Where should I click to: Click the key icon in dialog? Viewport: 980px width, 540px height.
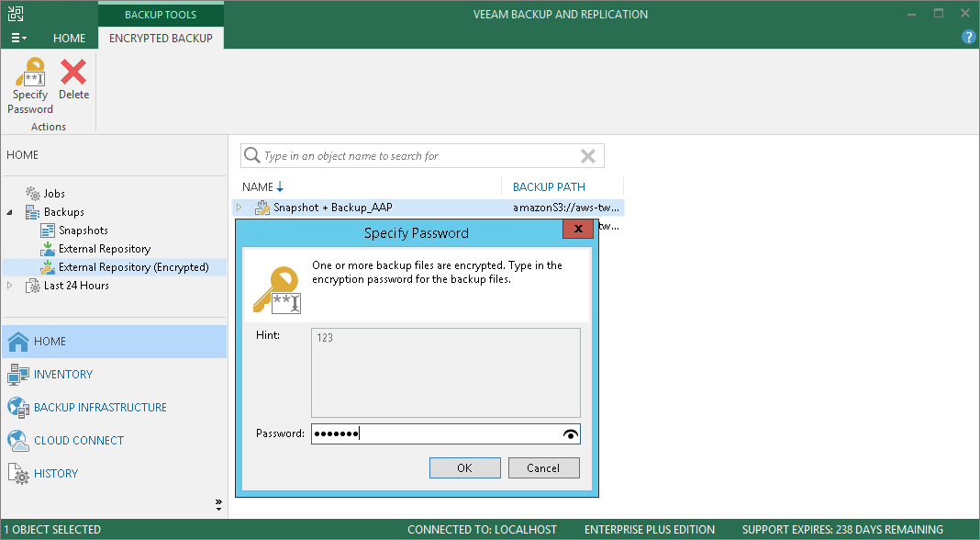pyautogui.click(x=277, y=289)
